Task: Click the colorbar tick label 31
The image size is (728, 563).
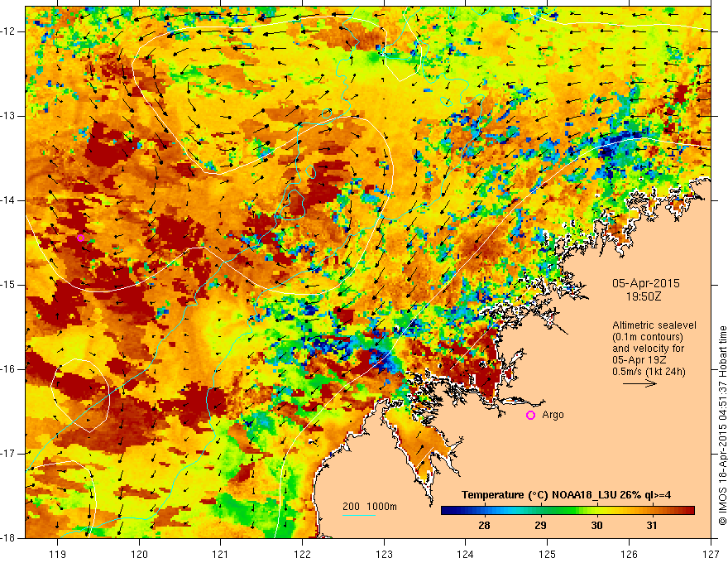Action: [652, 526]
